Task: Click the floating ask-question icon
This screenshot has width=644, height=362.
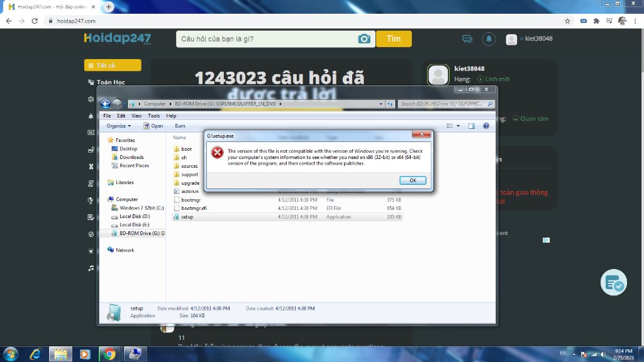Action: pyautogui.click(x=614, y=282)
